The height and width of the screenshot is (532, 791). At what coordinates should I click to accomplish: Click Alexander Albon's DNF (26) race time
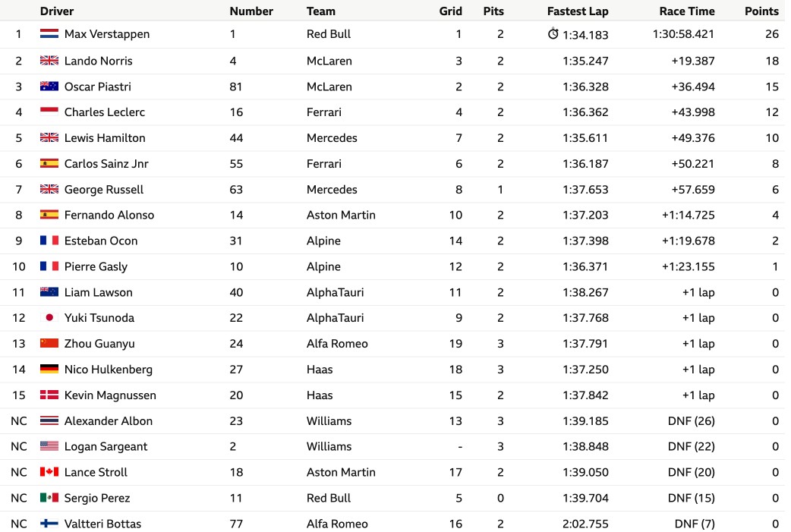[691, 421]
